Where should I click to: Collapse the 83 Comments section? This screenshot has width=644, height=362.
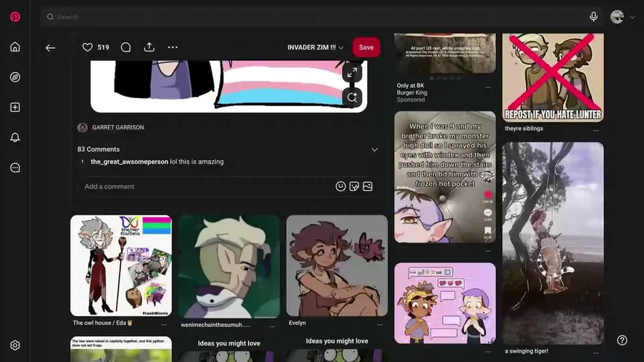pos(374,150)
